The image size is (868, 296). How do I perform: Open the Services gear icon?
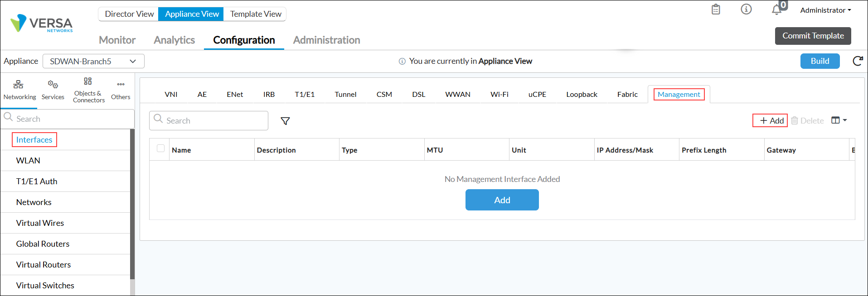pyautogui.click(x=53, y=85)
